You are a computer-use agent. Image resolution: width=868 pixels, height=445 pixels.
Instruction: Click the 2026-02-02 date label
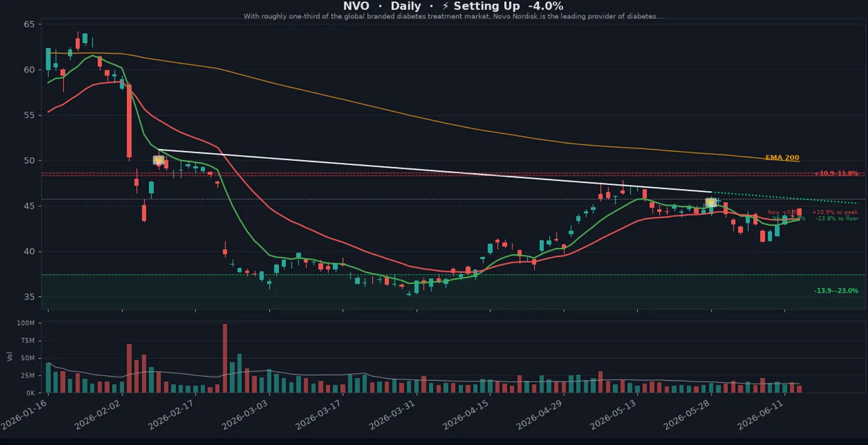point(99,416)
